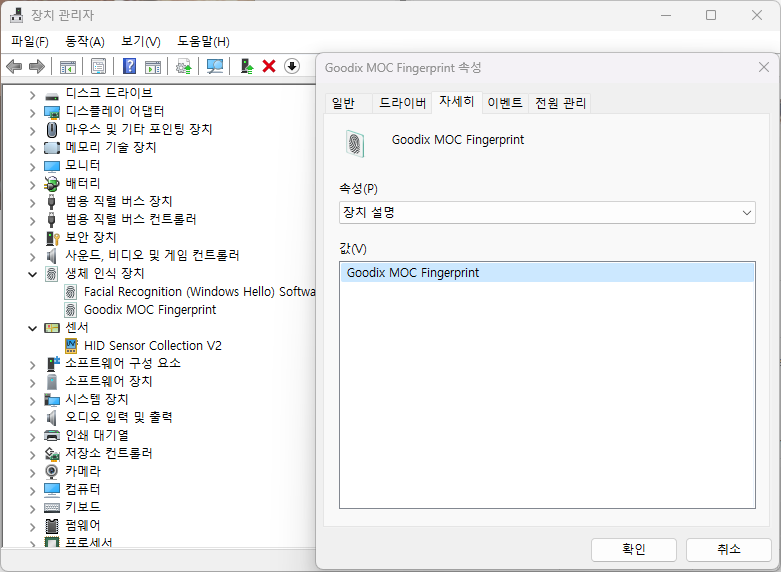The image size is (781, 572).
Task: Switch to the 이벤트 tab
Action: (x=505, y=103)
